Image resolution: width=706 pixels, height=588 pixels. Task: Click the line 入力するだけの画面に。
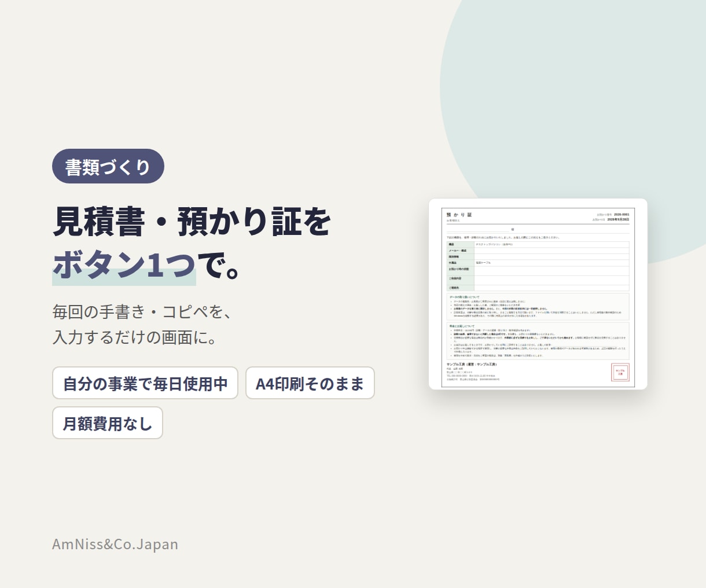(x=135, y=337)
